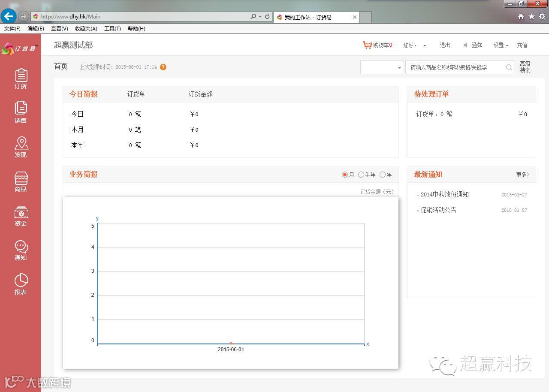Open the 销售 sales section
Screen dimensions: 549x392
coord(21,112)
